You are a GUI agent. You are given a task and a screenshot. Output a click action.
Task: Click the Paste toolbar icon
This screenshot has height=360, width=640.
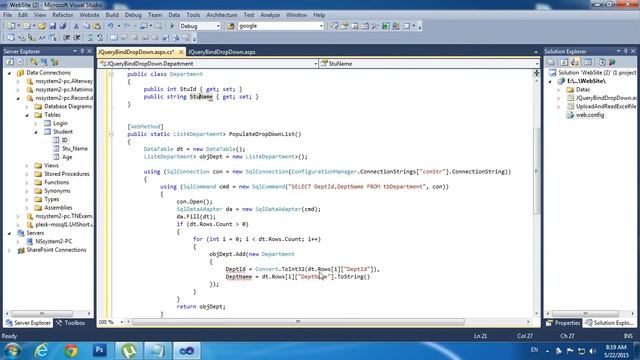97,26
